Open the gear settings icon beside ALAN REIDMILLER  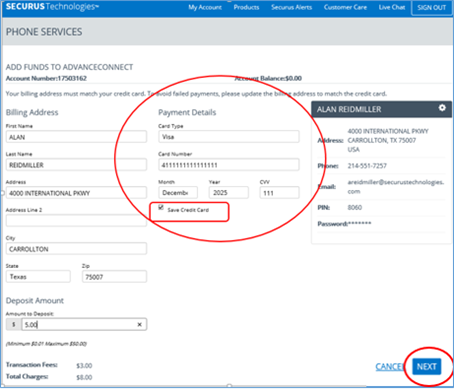[442, 108]
